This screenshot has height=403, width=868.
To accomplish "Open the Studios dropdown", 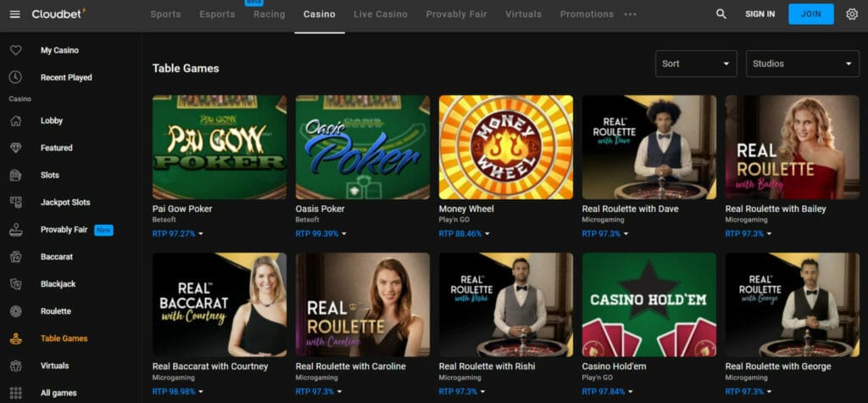I will click(x=802, y=64).
